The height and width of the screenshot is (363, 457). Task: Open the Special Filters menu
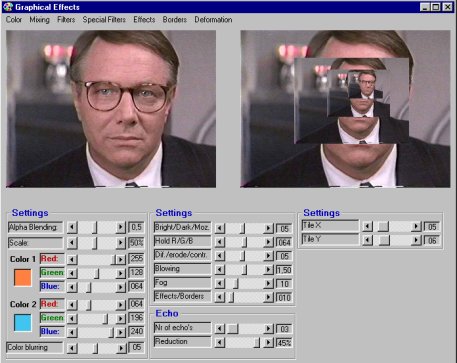point(104,20)
